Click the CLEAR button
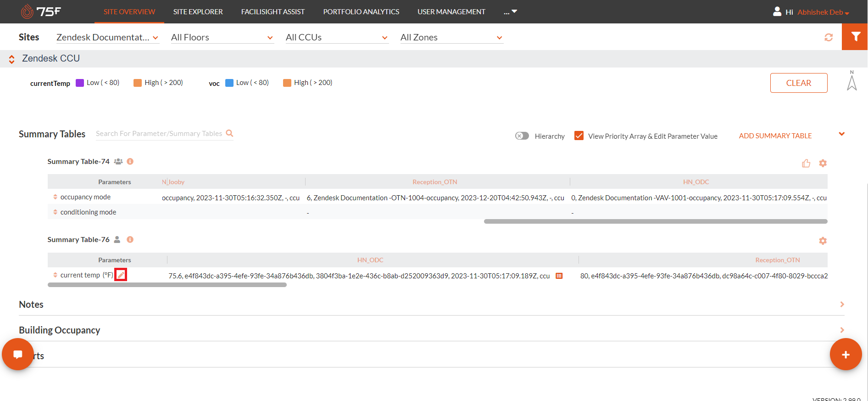868x401 pixels. coord(799,83)
